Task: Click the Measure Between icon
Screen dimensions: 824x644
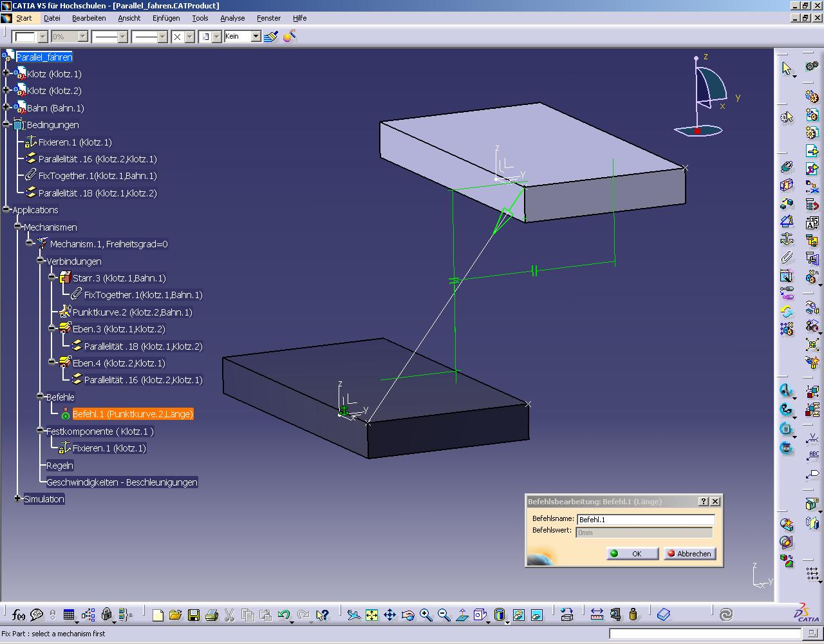Action: click(597, 615)
